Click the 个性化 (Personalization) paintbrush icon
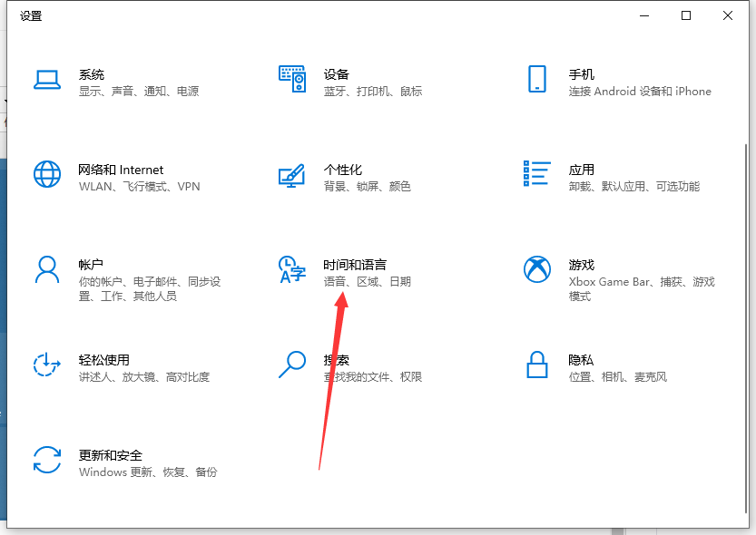 click(x=291, y=174)
